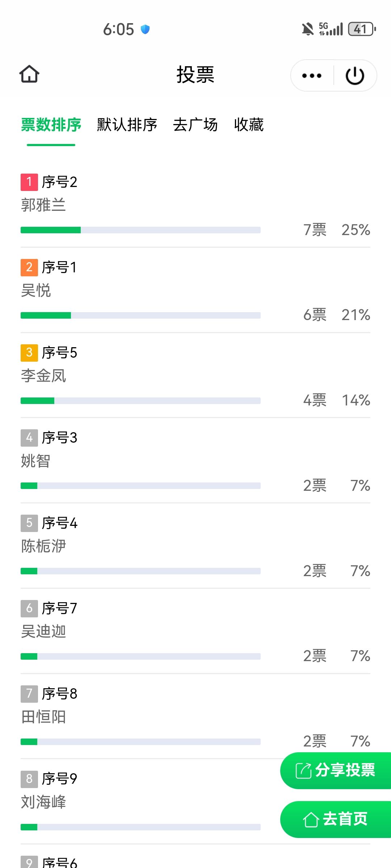Screen dimensions: 391x868
Task: Tap the yellow rank 3 badge
Action: (x=29, y=353)
